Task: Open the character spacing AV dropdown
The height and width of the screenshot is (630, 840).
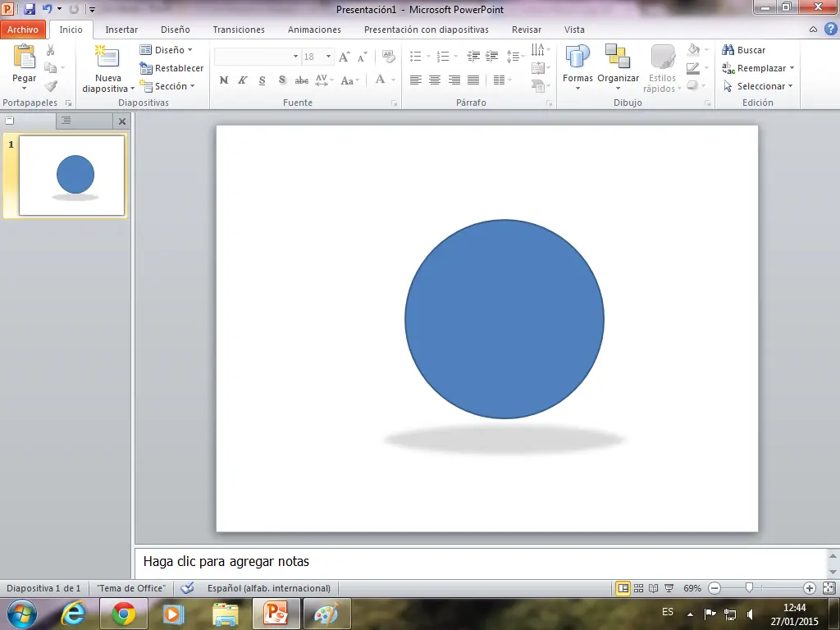Action: point(324,80)
